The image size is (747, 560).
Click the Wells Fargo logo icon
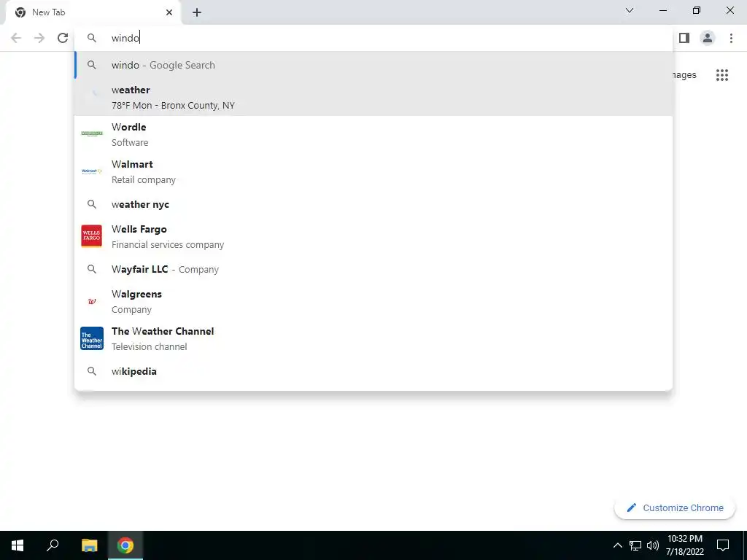91,236
